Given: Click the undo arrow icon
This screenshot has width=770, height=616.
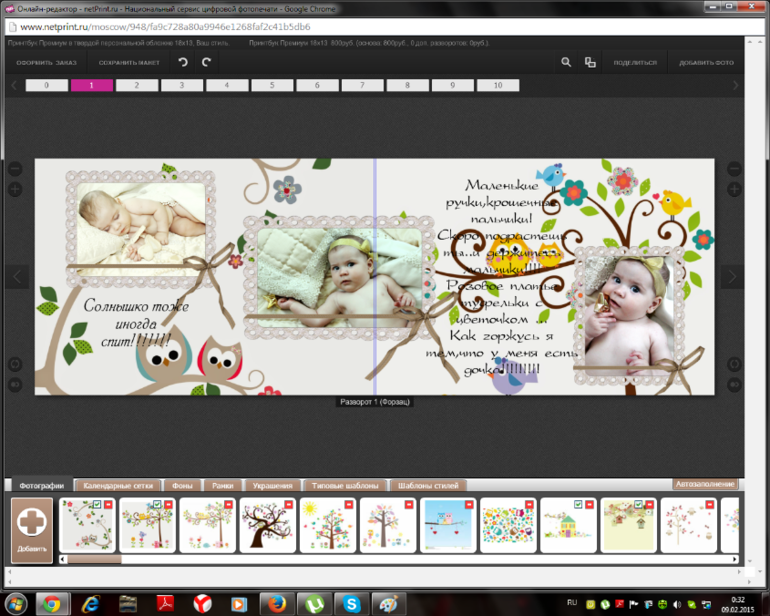Looking at the screenshot, I should 182,62.
